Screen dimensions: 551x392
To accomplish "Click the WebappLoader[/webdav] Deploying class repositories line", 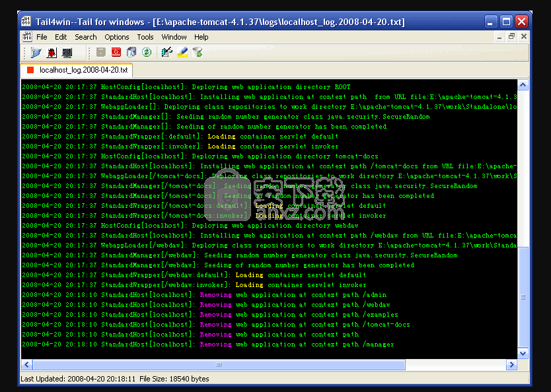I will (269, 245).
